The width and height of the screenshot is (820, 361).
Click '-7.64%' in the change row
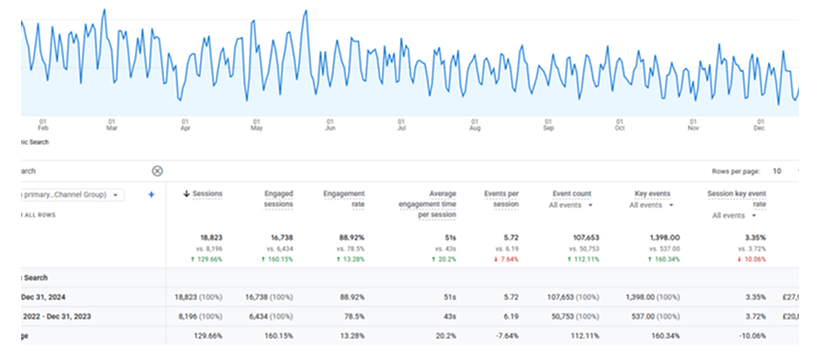coord(508,336)
